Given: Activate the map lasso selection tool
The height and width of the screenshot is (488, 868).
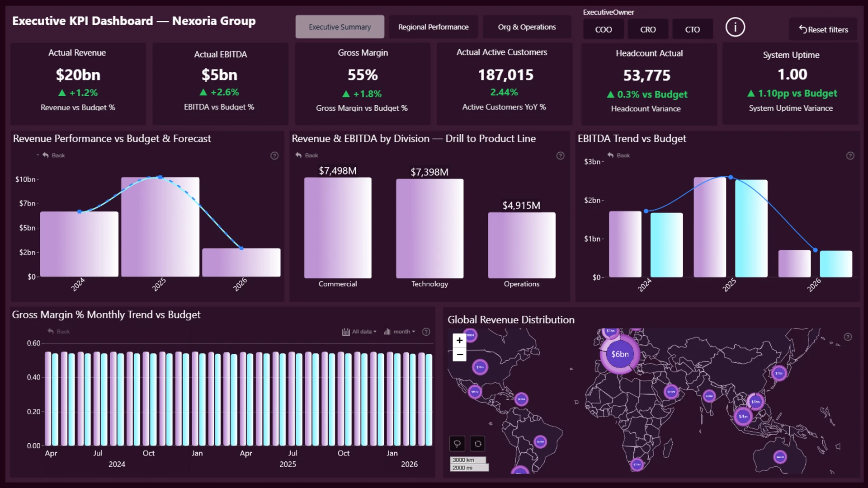Looking at the screenshot, I should [457, 444].
